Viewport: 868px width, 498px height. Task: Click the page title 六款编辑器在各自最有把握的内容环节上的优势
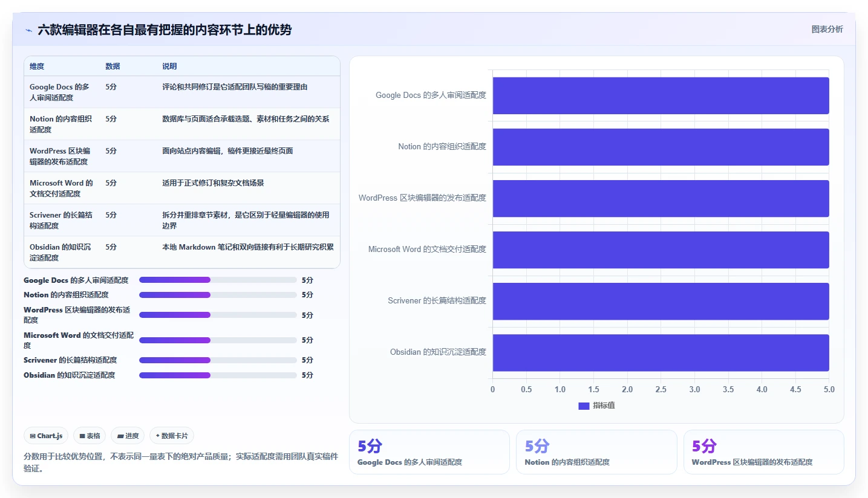click(165, 30)
